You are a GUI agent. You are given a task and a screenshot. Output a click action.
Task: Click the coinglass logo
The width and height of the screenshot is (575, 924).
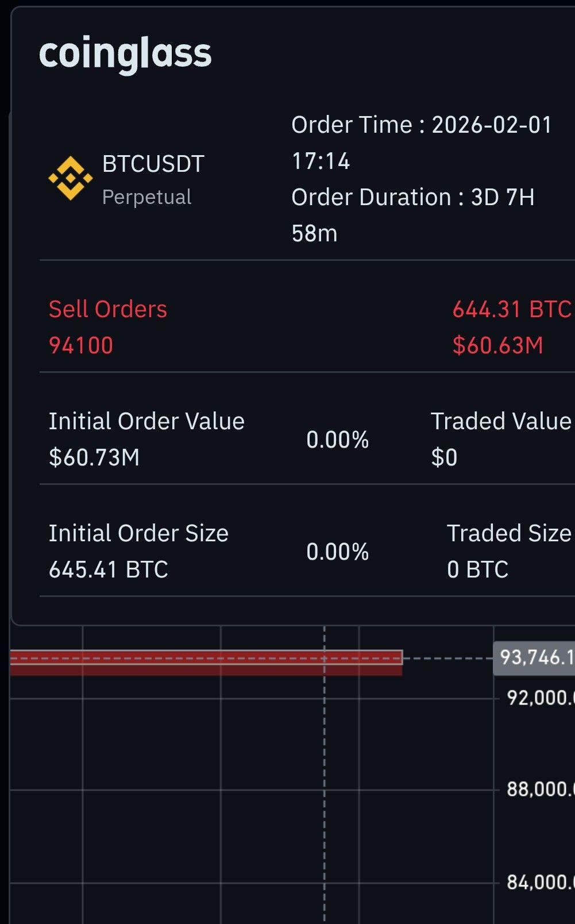[x=125, y=54]
